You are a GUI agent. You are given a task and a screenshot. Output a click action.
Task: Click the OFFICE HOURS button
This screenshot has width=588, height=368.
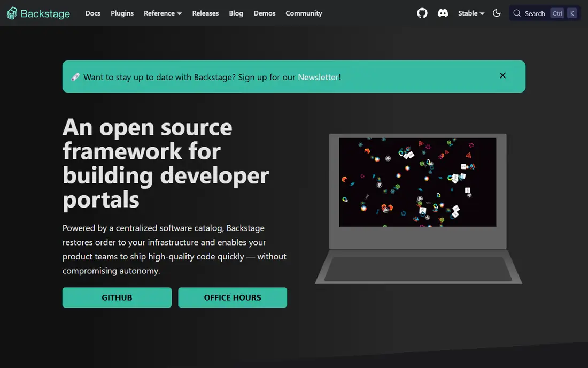tap(233, 297)
